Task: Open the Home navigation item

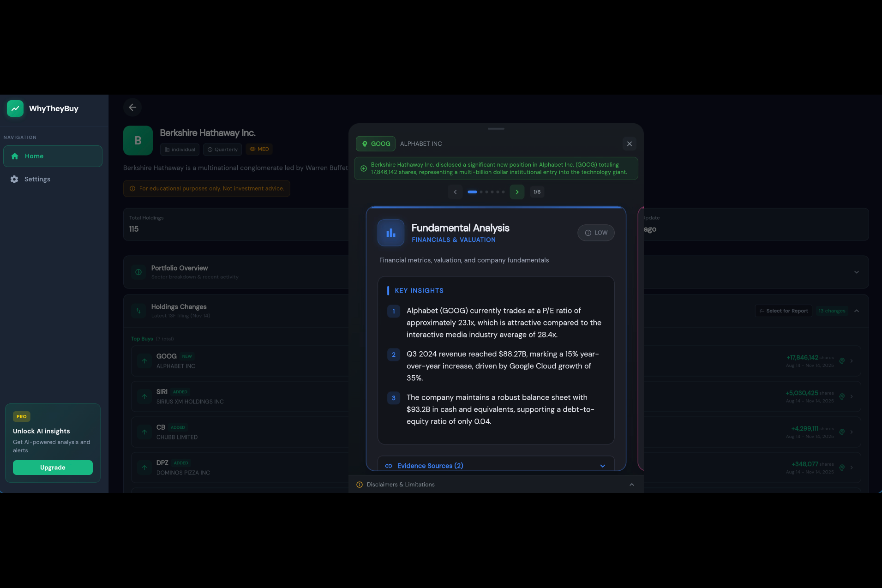Action: coord(53,156)
